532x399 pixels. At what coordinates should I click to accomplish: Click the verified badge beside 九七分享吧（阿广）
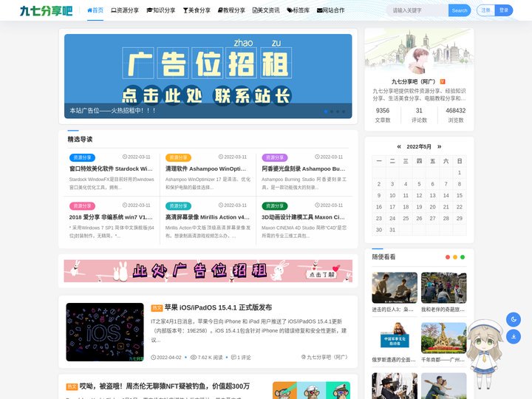(443, 82)
